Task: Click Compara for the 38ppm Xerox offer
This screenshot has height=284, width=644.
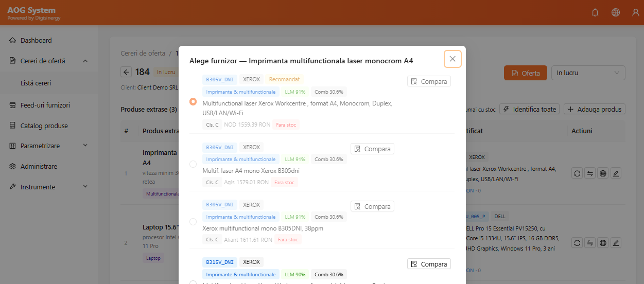Action: pos(372,206)
